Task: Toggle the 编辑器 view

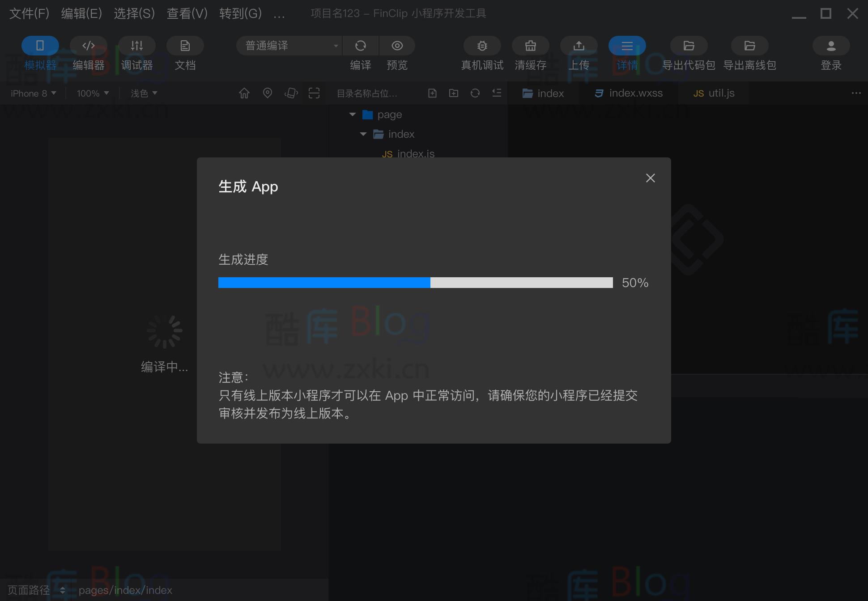Action: (88, 54)
